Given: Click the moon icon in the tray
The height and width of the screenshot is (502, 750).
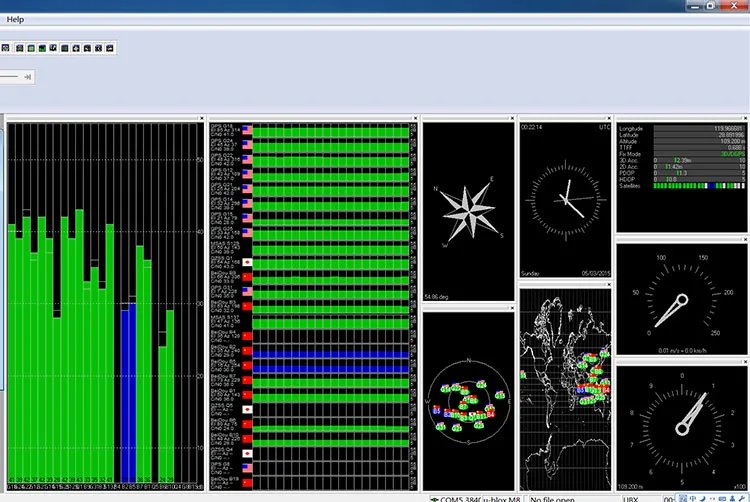Looking at the screenshot, I should pyautogui.click(x=702, y=499).
